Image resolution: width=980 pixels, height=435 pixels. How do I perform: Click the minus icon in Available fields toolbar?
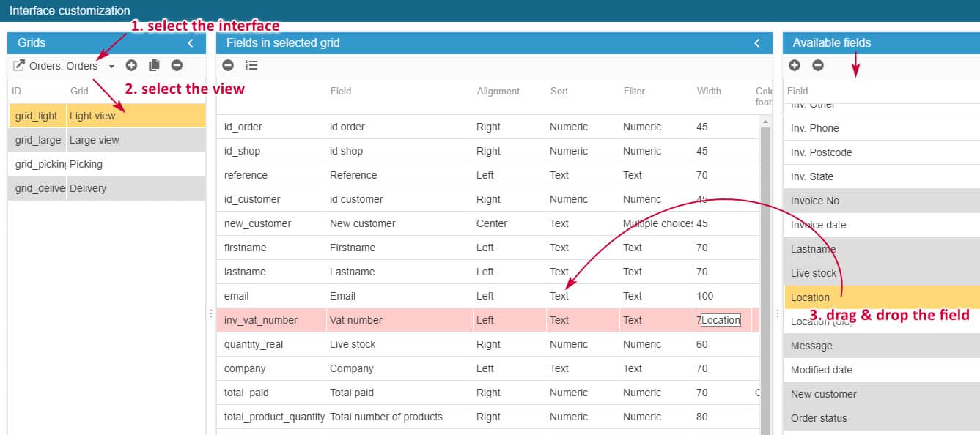click(818, 65)
